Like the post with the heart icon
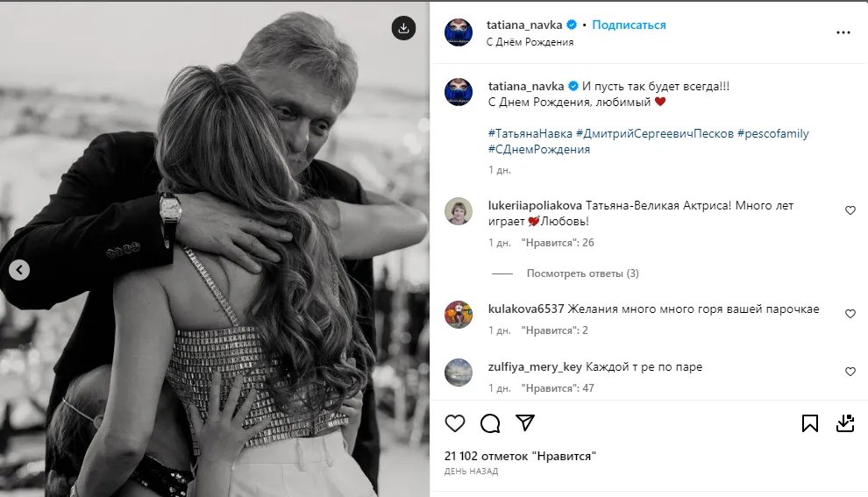Image resolution: width=868 pixels, height=497 pixels. pos(455,423)
